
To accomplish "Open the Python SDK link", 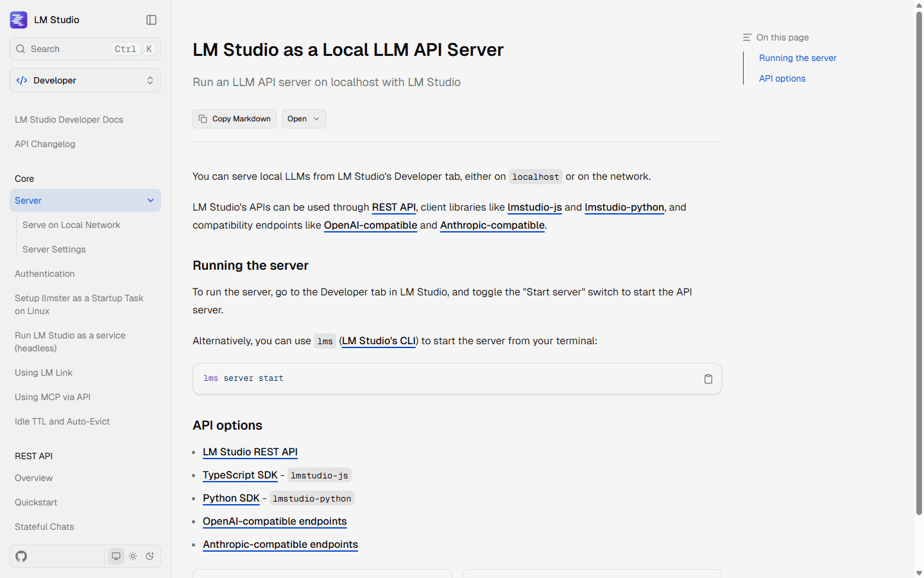I will click(231, 498).
